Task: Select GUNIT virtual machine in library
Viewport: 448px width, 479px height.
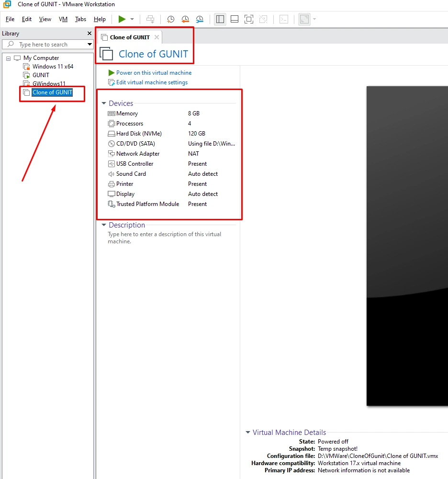Action: [x=41, y=75]
